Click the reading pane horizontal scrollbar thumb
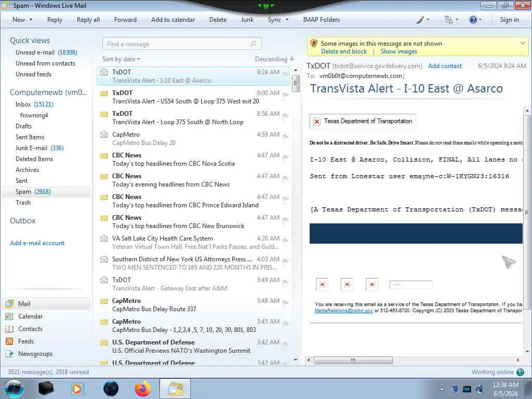 (x=353, y=360)
